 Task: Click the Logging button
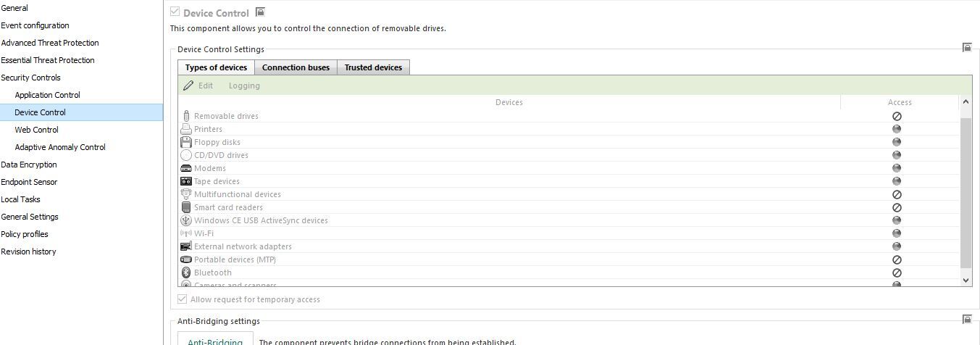pos(244,86)
